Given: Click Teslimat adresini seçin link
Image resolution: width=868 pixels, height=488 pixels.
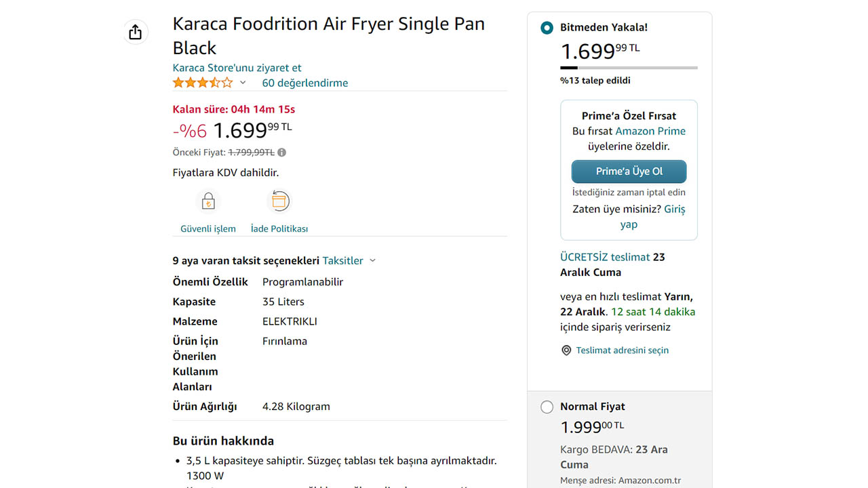Looking at the screenshot, I should pos(622,350).
